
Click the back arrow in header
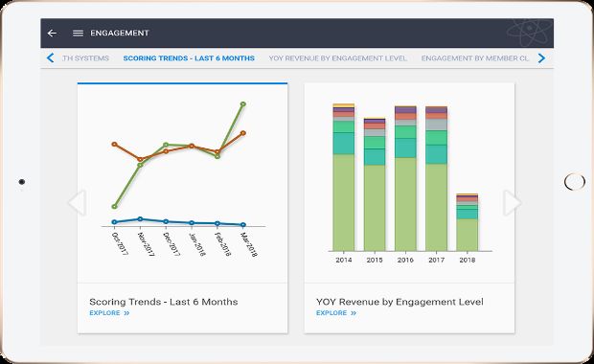52,34
